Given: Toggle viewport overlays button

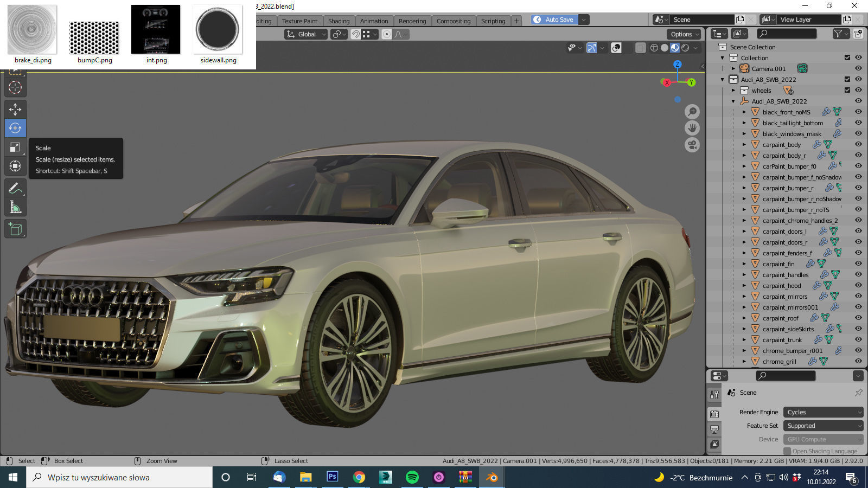Looking at the screenshot, I should tap(616, 48).
